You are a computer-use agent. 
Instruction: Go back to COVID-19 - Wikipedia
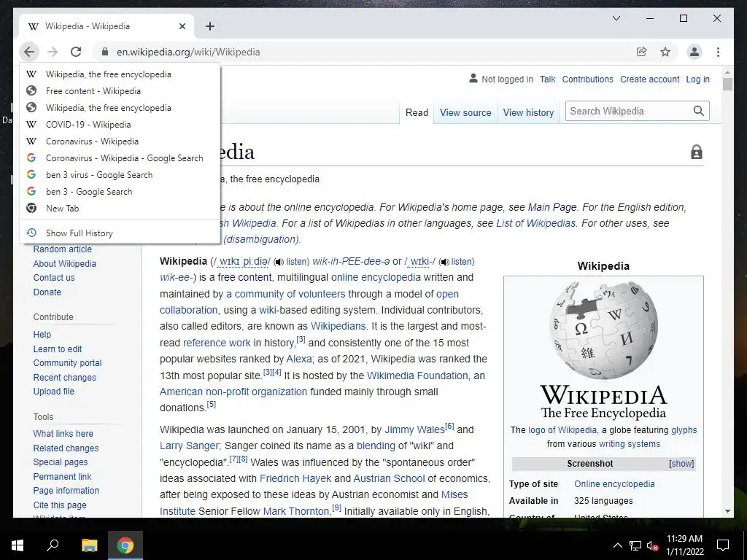pos(120,124)
